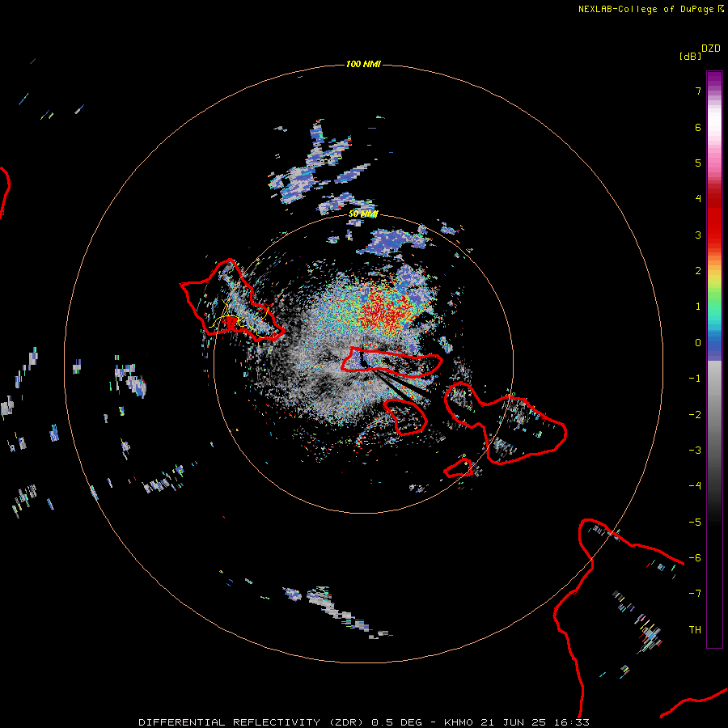Click the TH threshold label on legend
Screen dimensions: 728x728
(x=695, y=630)
